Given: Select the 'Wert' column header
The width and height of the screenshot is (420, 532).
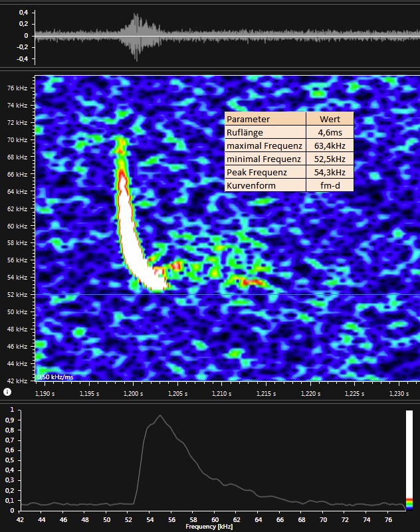Looking at the screenshot, I should point(330,119).
